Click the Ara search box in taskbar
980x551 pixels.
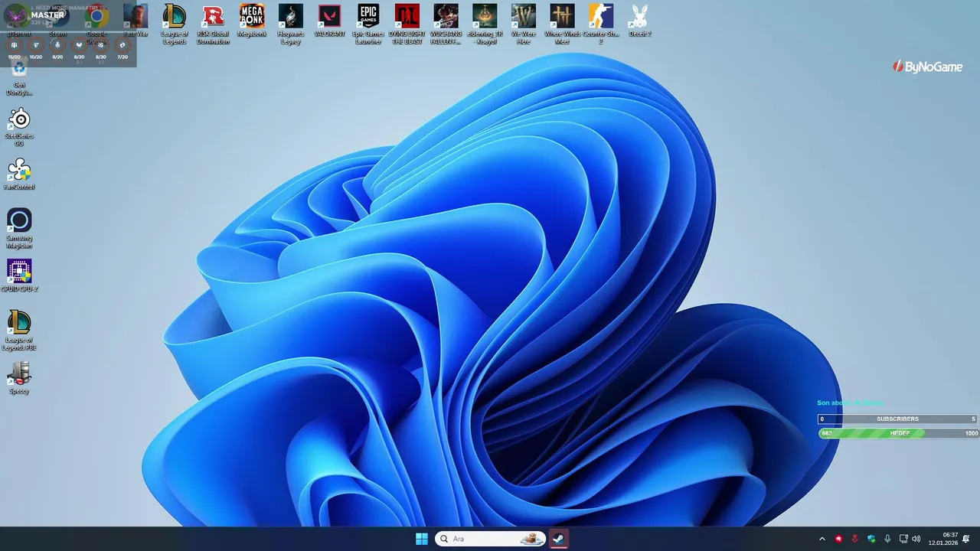490,539
